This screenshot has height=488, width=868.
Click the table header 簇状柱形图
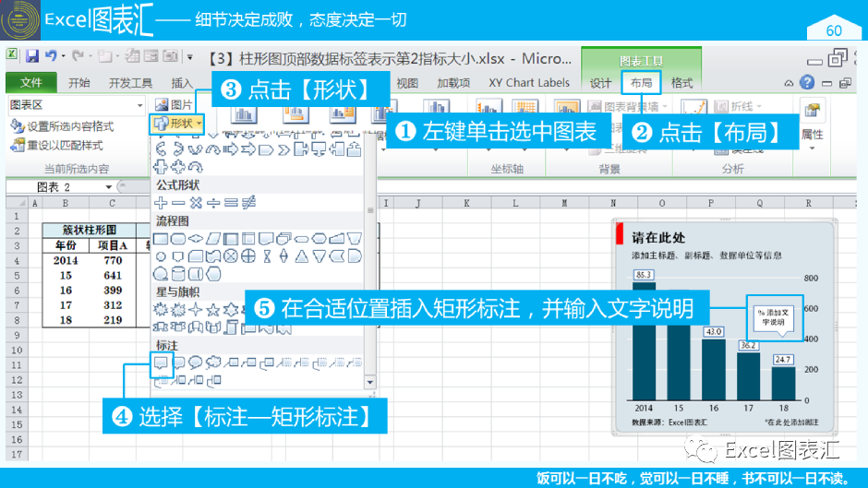[x=90, y=230]
